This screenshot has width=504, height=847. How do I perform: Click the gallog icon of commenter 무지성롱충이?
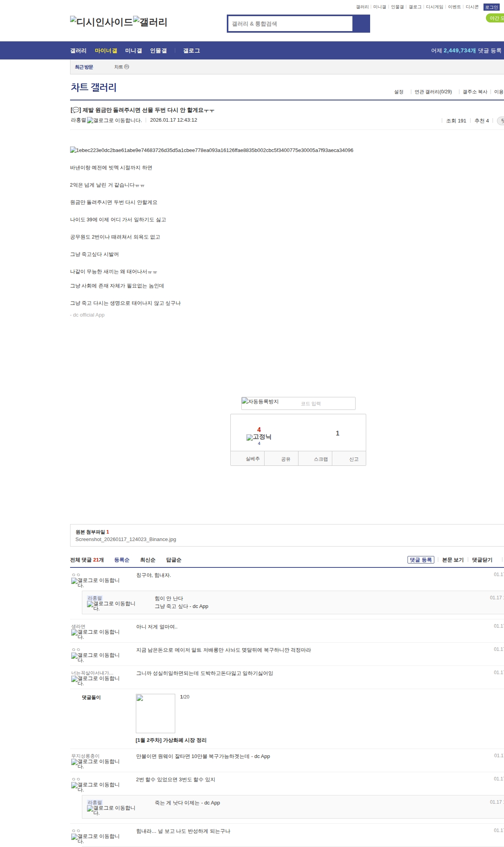pos(95,763)
